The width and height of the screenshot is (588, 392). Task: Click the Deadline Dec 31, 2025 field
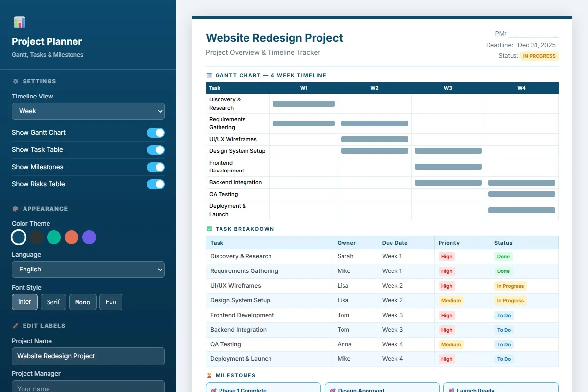[x=537, y=45]
